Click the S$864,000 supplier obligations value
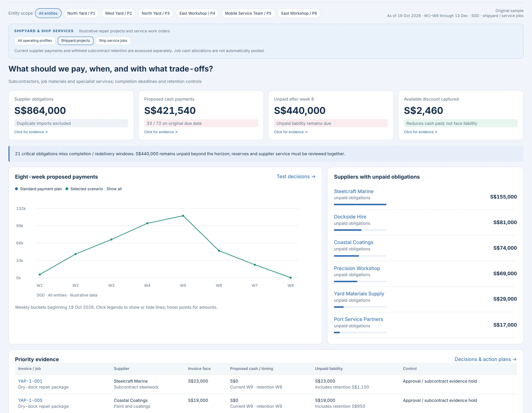This screenshot has height=413, width=532. coord(40,110)
